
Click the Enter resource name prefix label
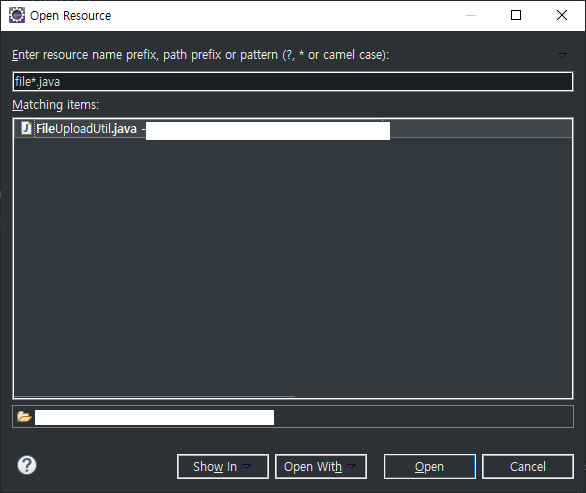point(200,55)
